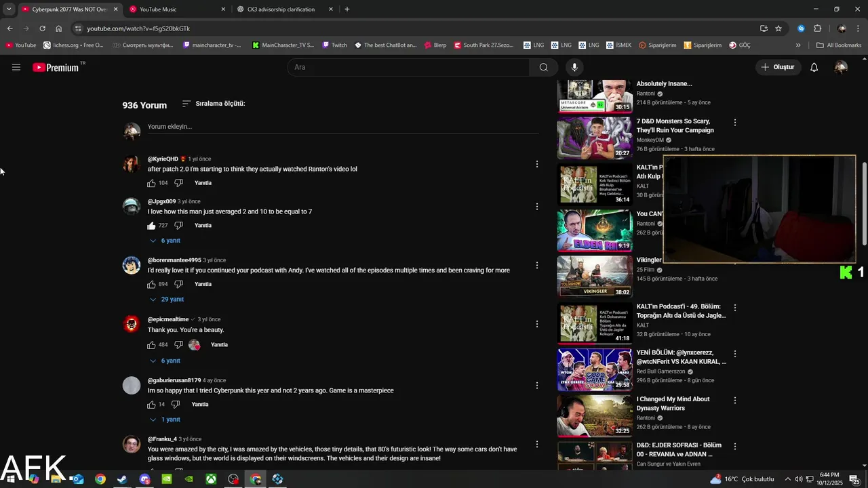
Task: Select the Cyberpunk 2077 Was NOT tab
Action: [70, 9]
